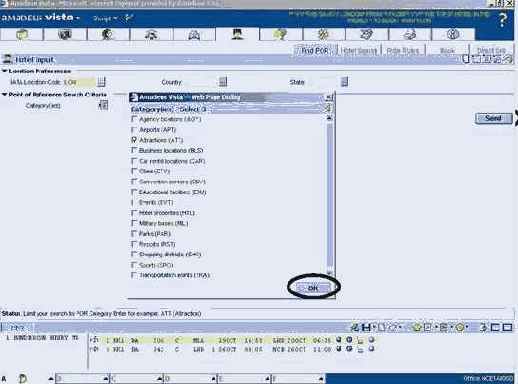Screen dimensions: 518x384
Task: Tick the Car rental locations checkbox
Action: 134,161
